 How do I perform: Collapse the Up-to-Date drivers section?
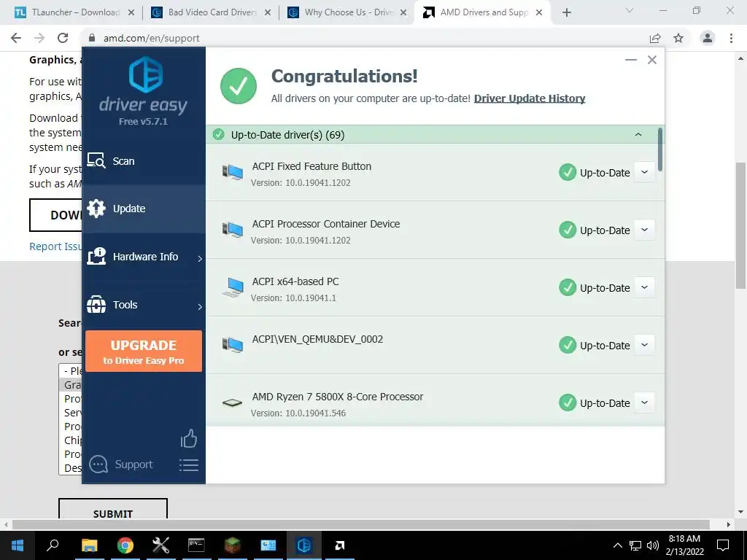click(x=638, y=135)
